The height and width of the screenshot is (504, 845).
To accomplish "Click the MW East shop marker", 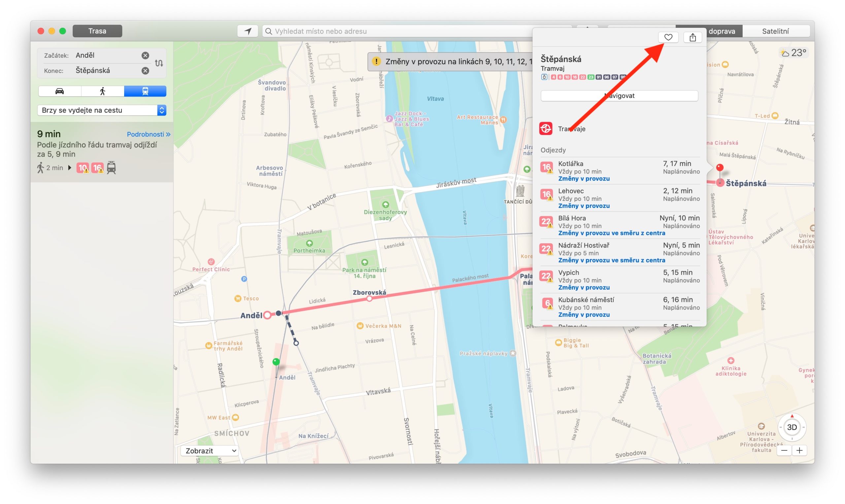I will (x=235, y=418).
